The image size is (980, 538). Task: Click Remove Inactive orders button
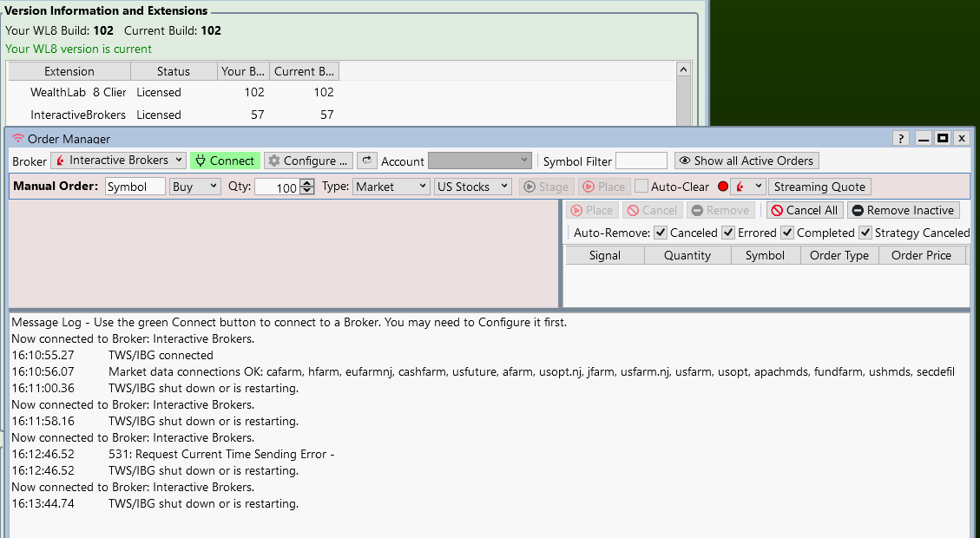pos(903,210)
